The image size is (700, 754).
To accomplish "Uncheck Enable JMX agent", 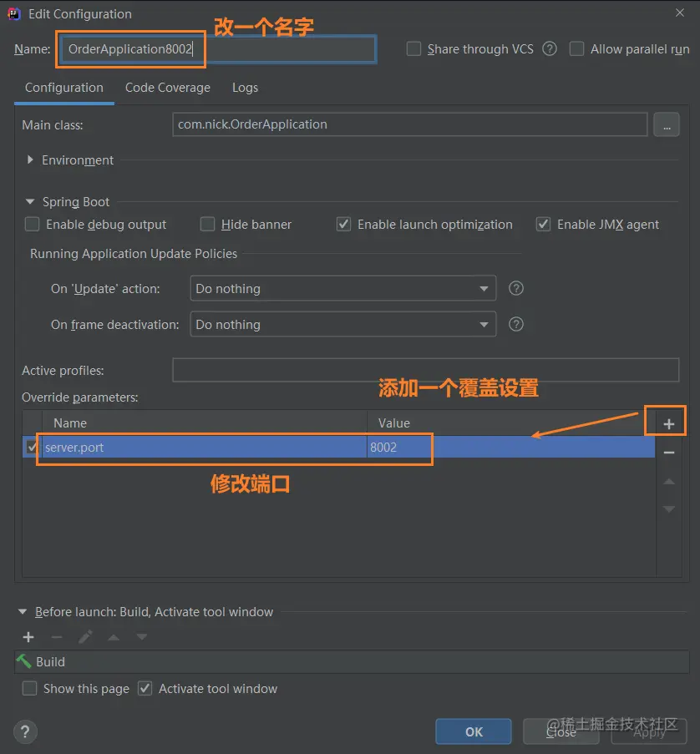I will 543,224.
